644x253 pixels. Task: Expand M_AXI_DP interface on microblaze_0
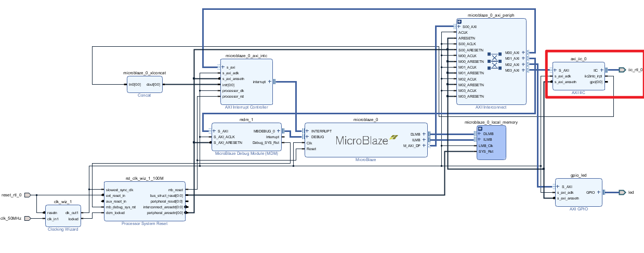click(424, 145)
